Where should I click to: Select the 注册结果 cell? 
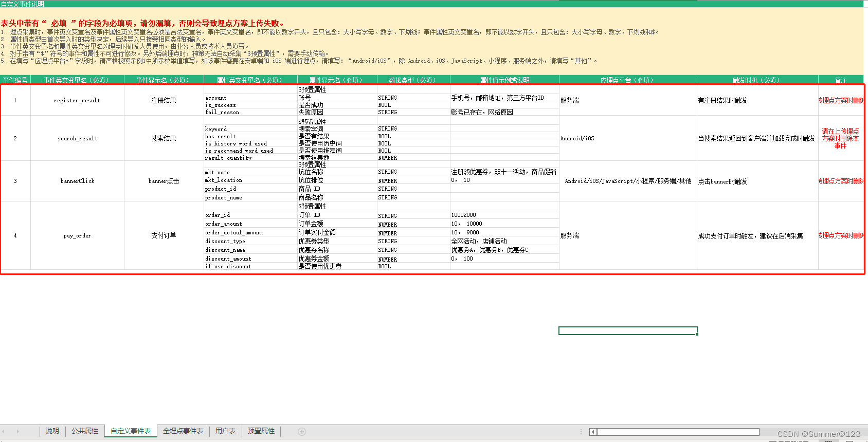click(x=164, y=100)
